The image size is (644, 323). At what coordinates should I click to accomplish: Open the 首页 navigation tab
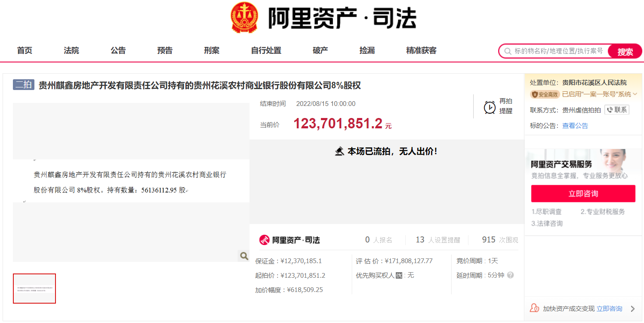click(25, 50)
